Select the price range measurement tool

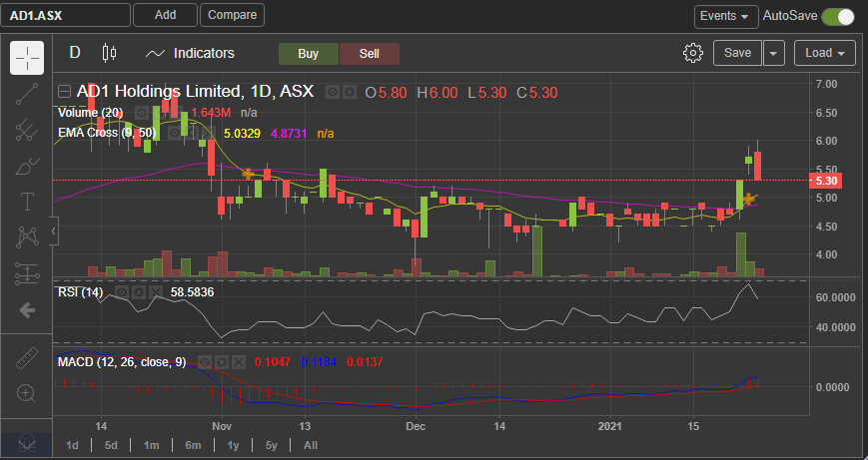point(27,273)
